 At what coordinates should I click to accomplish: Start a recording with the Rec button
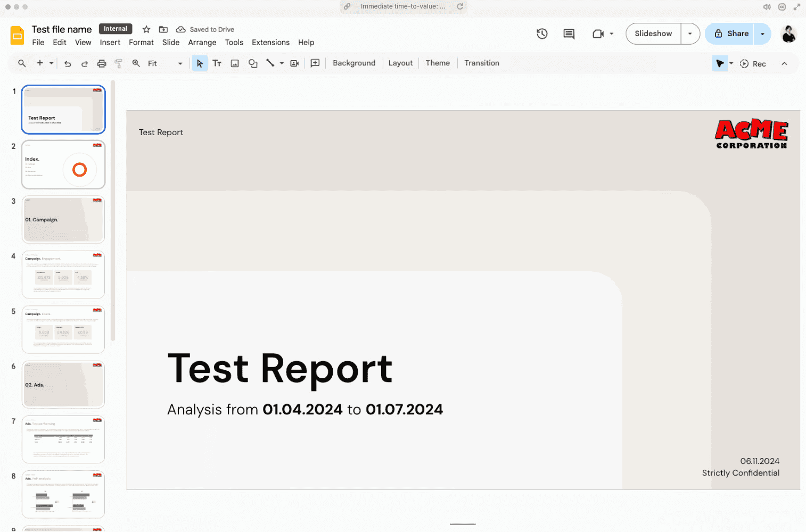point(753,63)
